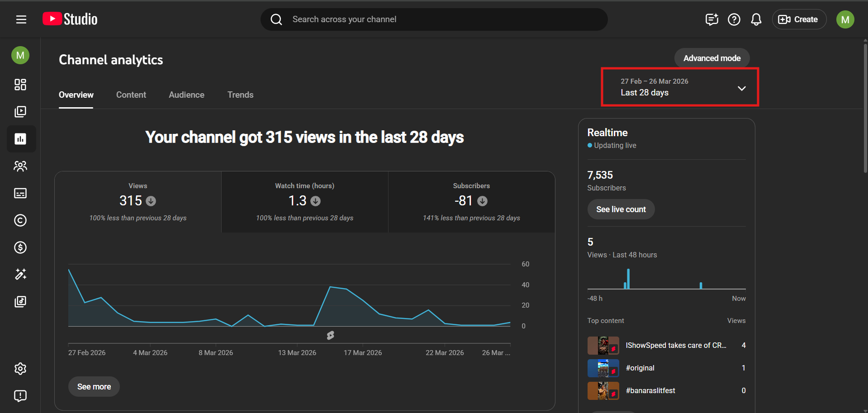Open the Help question mark icon
Screen dimensions: 868x413
pos(734,19)
